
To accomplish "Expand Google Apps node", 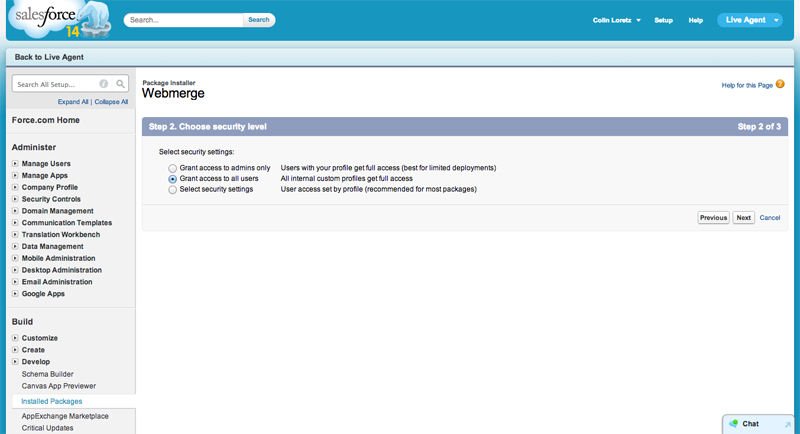I will pyautogui.click(x=15, y=294).
